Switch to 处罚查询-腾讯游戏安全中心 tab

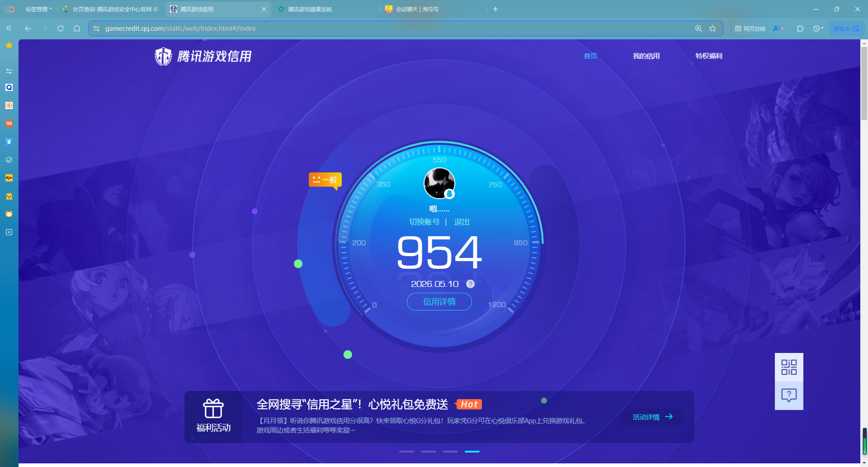[111, 9]
